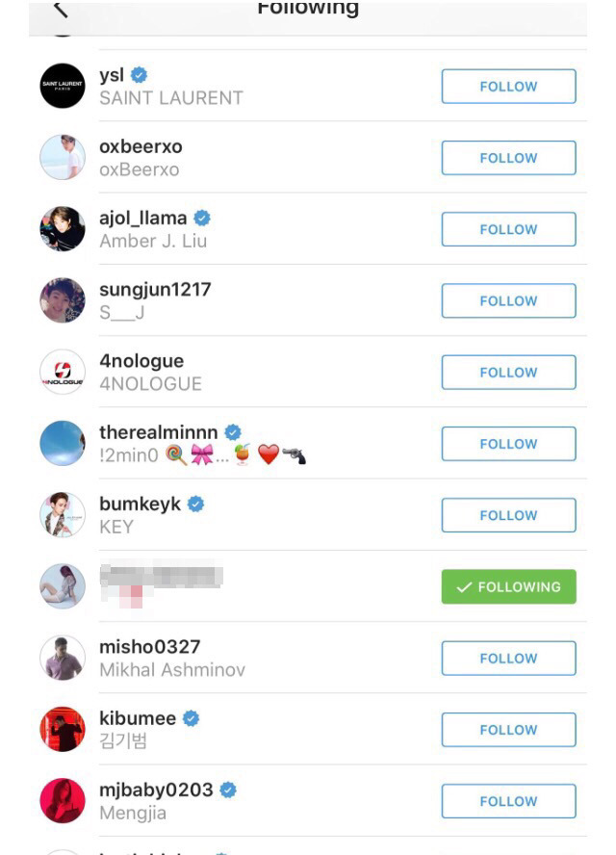Image resolution: width=616 pixels, height=855 pixels.
Task: Follow sungjun1217 with its Follow button
Action: click(508, 300)
